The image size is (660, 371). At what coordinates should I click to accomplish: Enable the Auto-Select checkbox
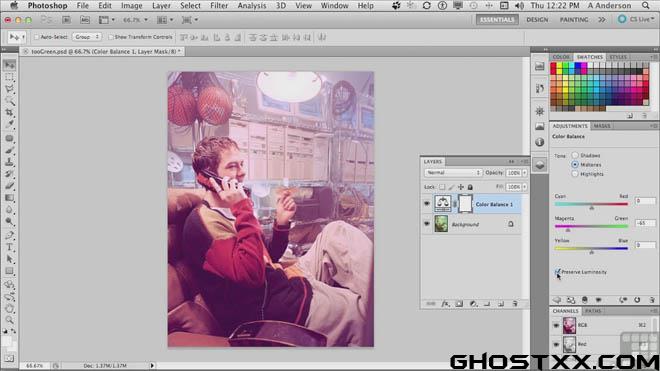[37, 37]
